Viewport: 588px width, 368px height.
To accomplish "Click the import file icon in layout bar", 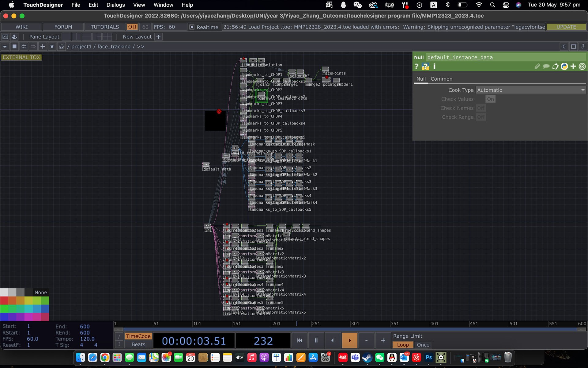I will (14, 37).
